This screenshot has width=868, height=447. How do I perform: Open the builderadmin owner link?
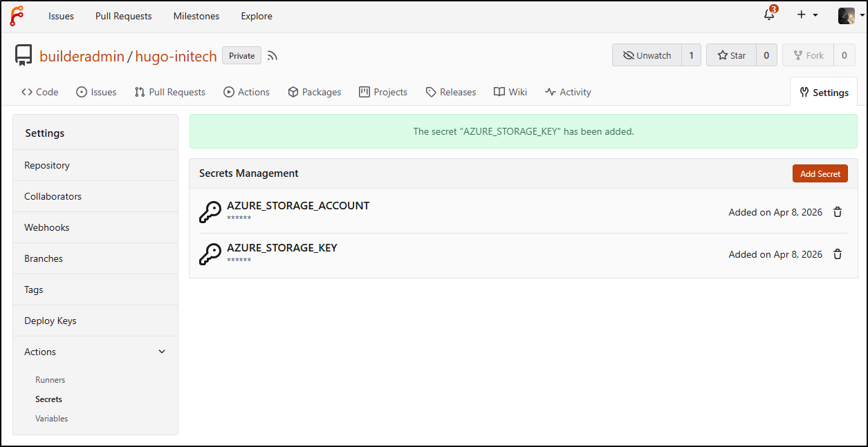[x=82, y=56]
